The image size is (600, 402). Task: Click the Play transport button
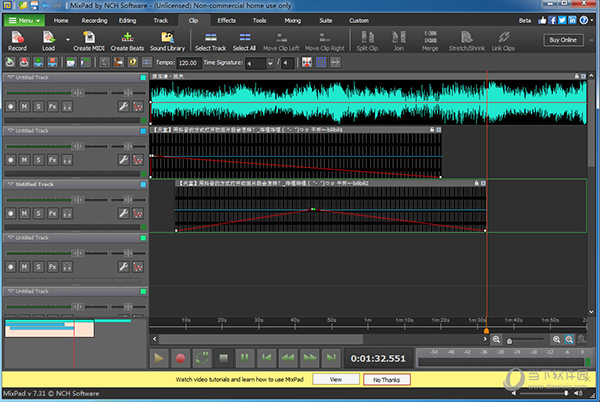[158, 358]
